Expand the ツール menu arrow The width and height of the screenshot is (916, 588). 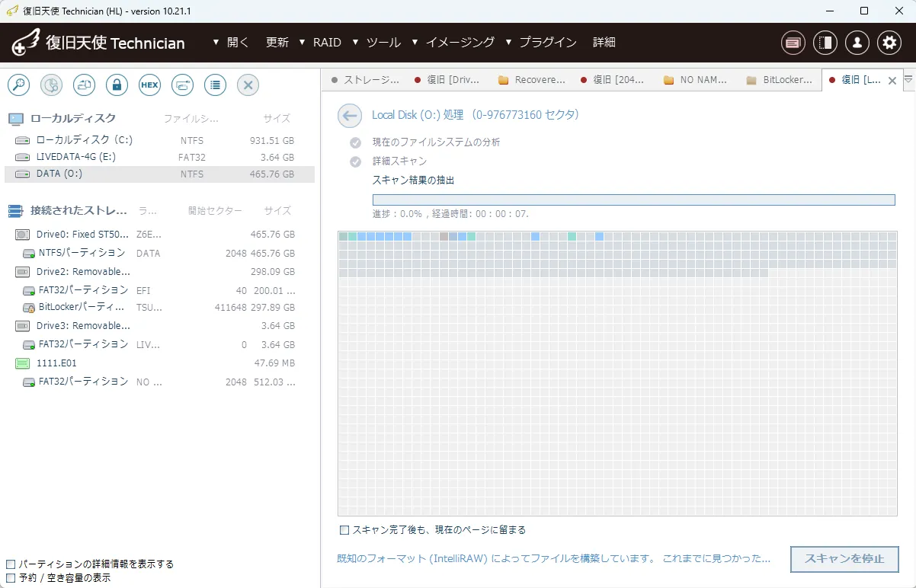pyautogui.click(x=356, y=43)
